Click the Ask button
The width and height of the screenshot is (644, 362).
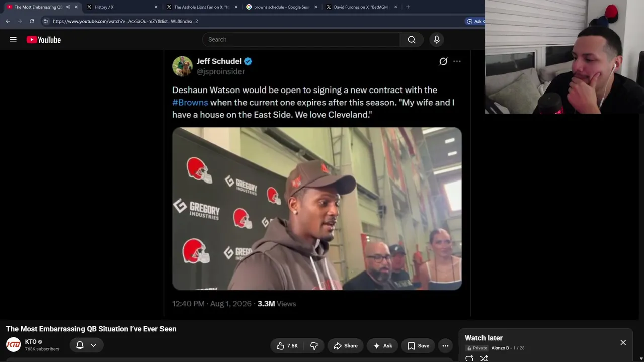(x=383, y=345)
